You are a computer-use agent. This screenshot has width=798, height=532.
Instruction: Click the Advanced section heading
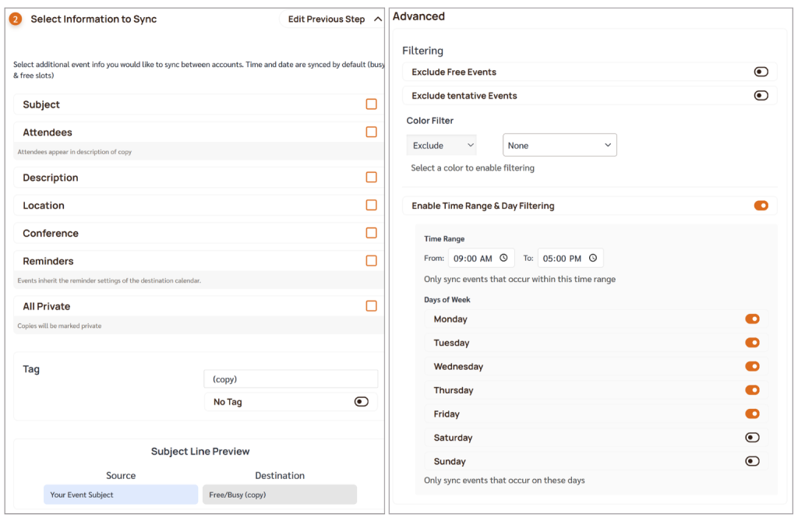418,16
